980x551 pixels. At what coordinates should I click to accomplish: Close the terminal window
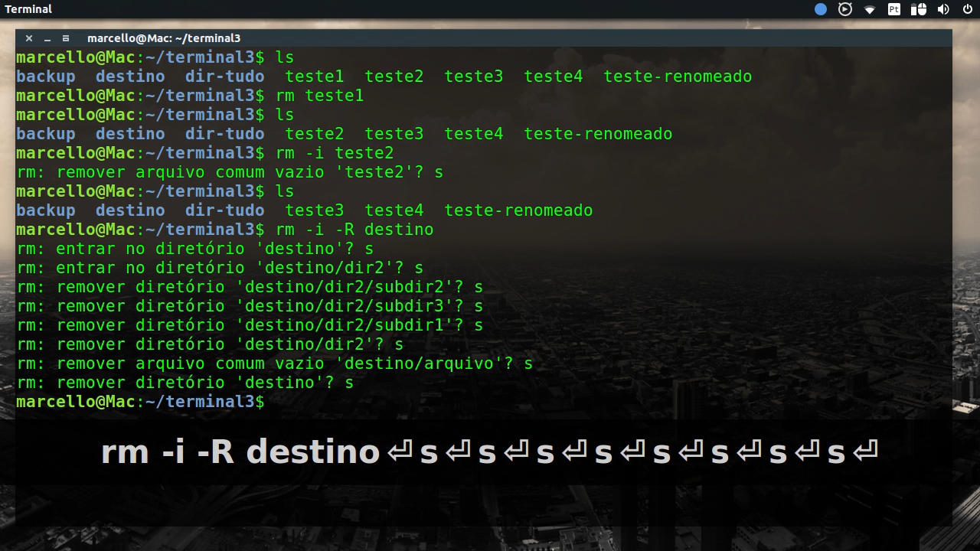(29, 38)
